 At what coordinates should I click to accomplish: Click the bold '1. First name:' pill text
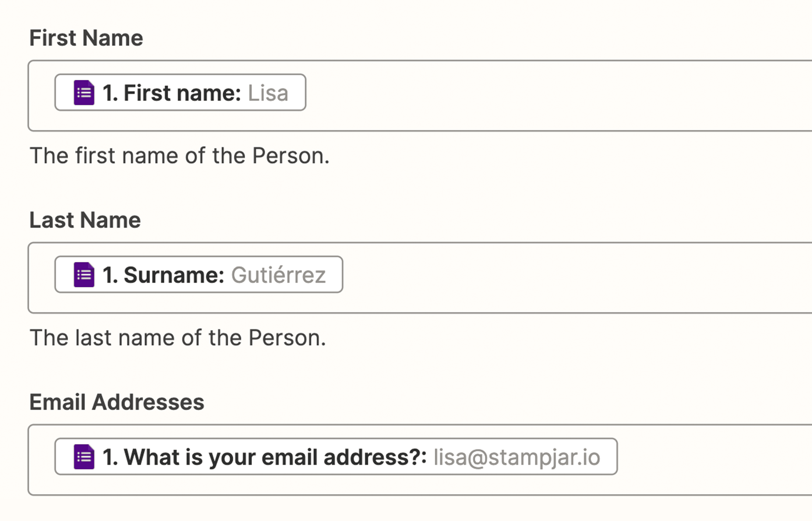pyautogui.click(x=171, y=93)
